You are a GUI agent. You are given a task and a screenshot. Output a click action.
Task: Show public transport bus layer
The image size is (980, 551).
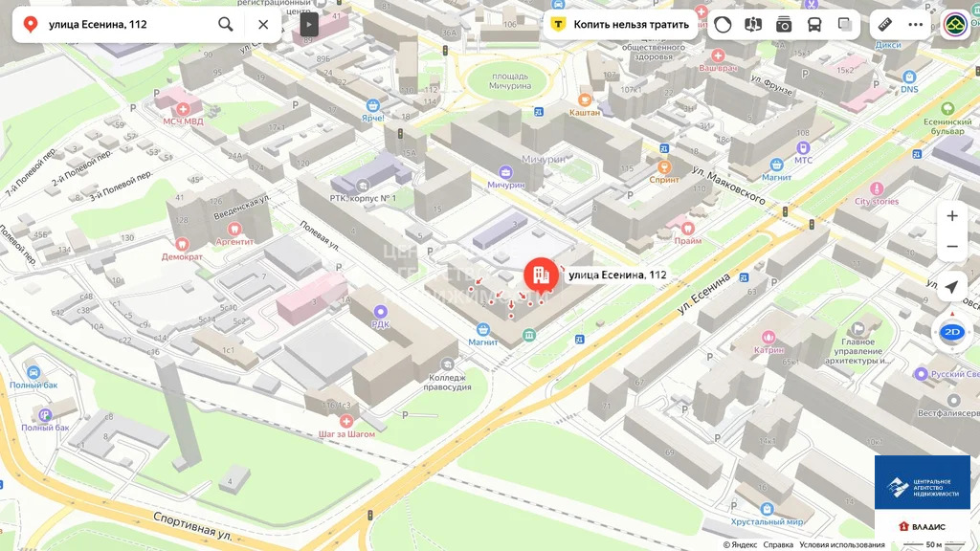coord(814,24)
